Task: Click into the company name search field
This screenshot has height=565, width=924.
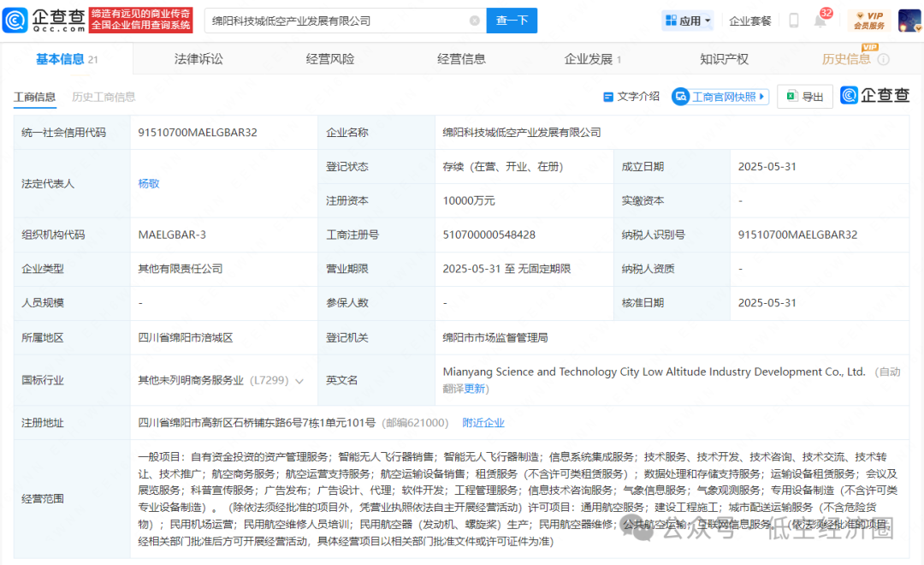Action: pos(334,21)
